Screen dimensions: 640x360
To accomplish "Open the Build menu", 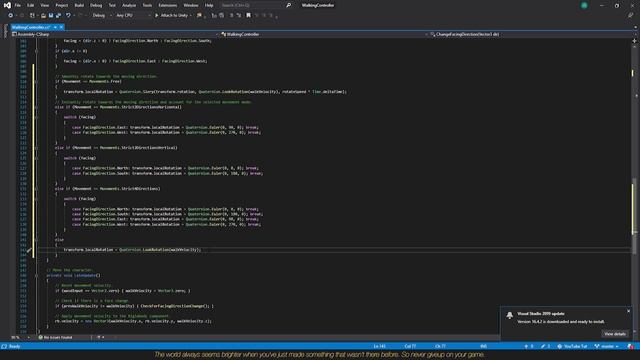I will click(79, 5).
